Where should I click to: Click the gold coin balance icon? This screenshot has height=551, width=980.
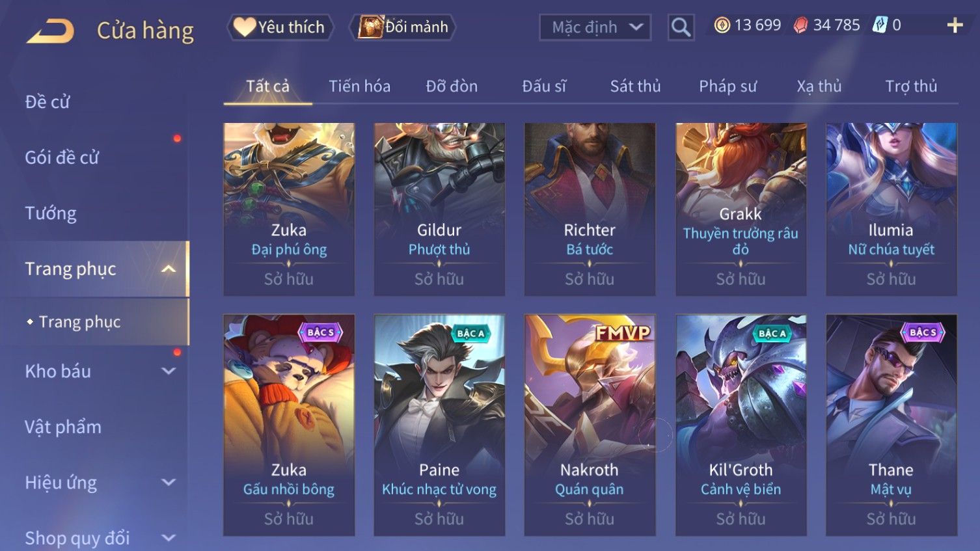[722, 25]
